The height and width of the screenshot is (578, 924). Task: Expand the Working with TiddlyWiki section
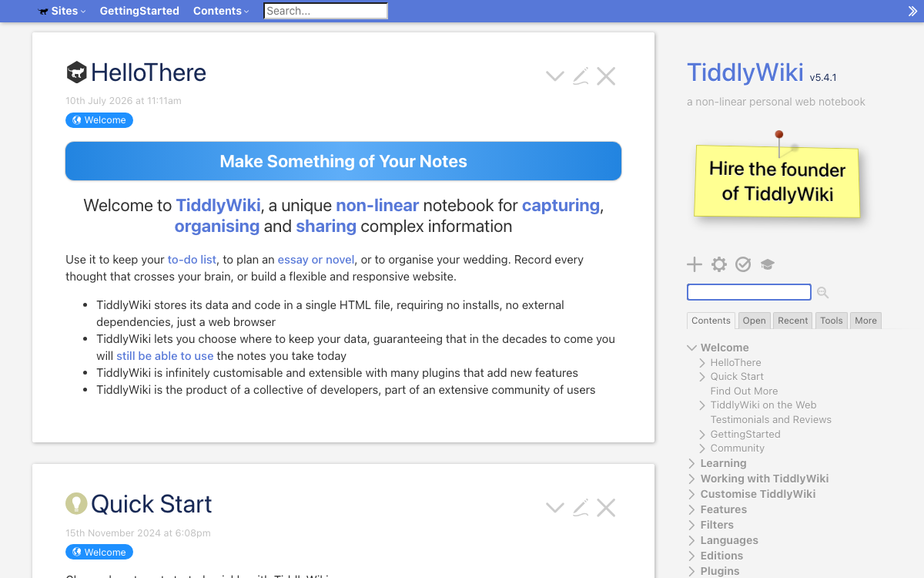click(x=692, y=479)
